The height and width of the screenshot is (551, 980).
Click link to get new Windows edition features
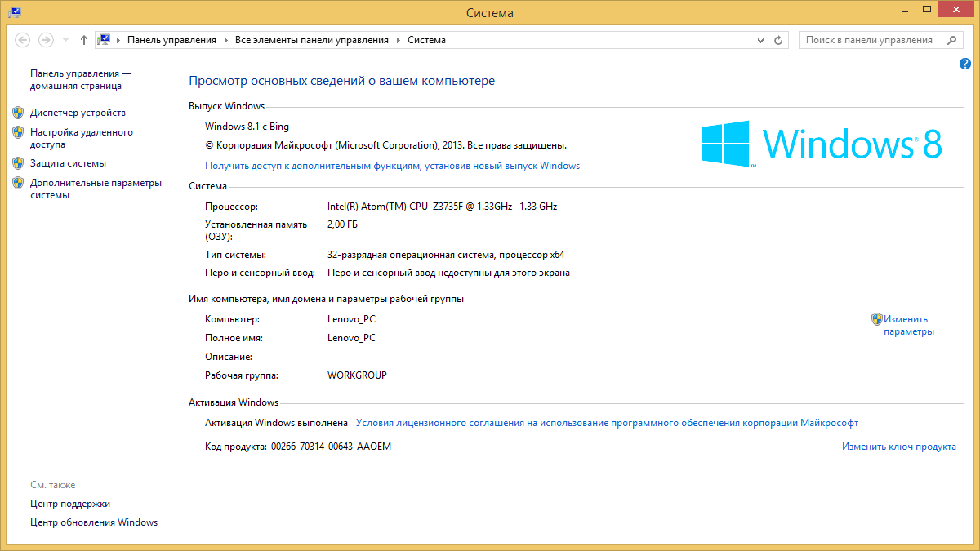point(393,166)
